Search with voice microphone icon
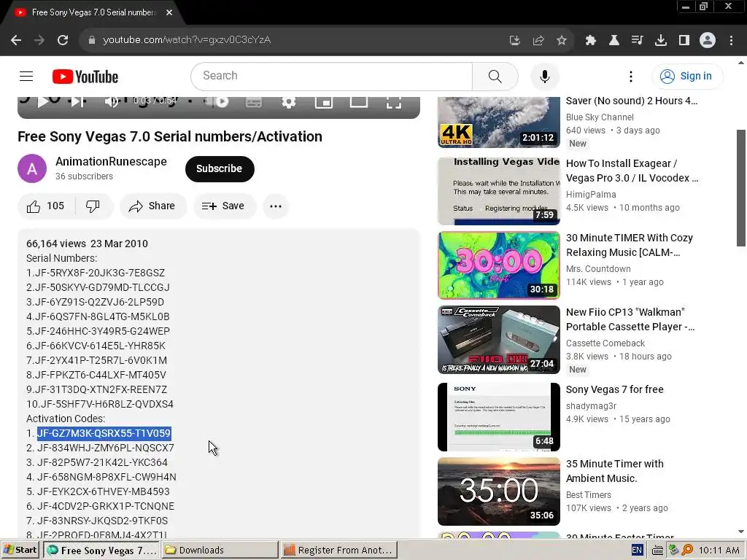747x560 pixels. 544,76
